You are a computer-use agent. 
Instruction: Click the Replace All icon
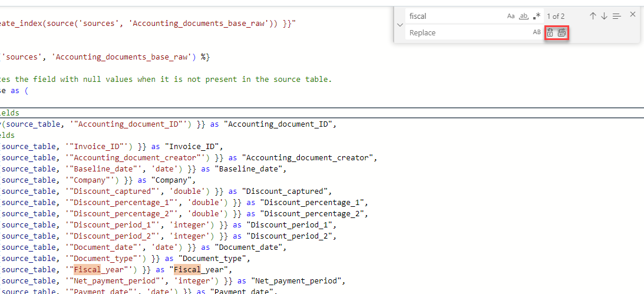(562, 32)
